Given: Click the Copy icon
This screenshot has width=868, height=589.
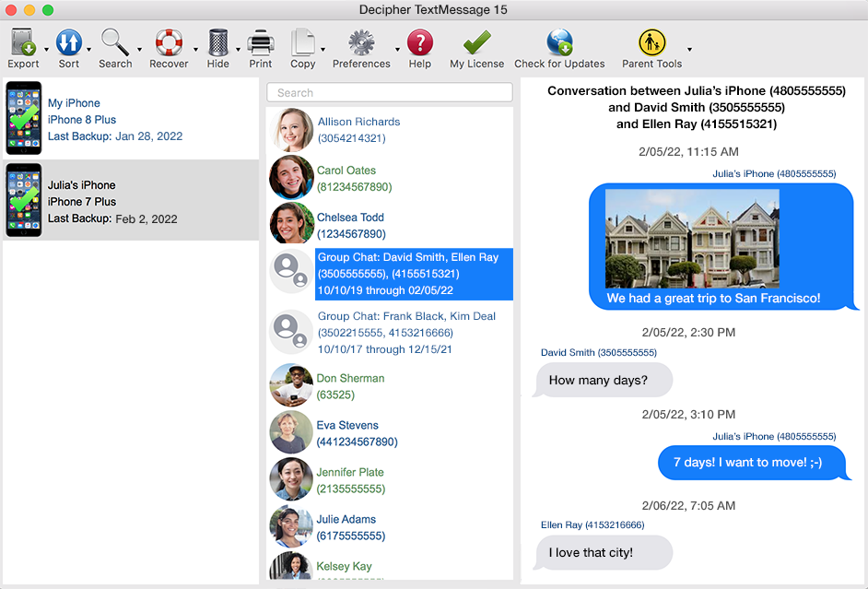Looking at the screenshot, I should coord(304,41).
